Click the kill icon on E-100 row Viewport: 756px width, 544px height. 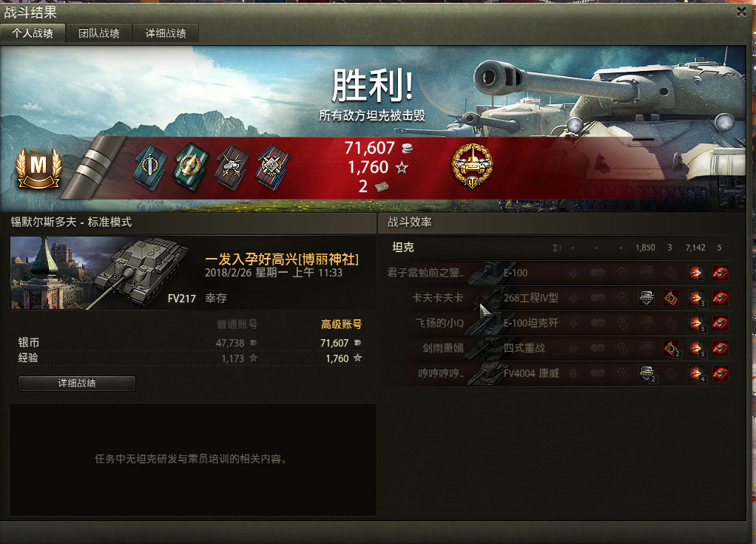(x=720, y=273)
